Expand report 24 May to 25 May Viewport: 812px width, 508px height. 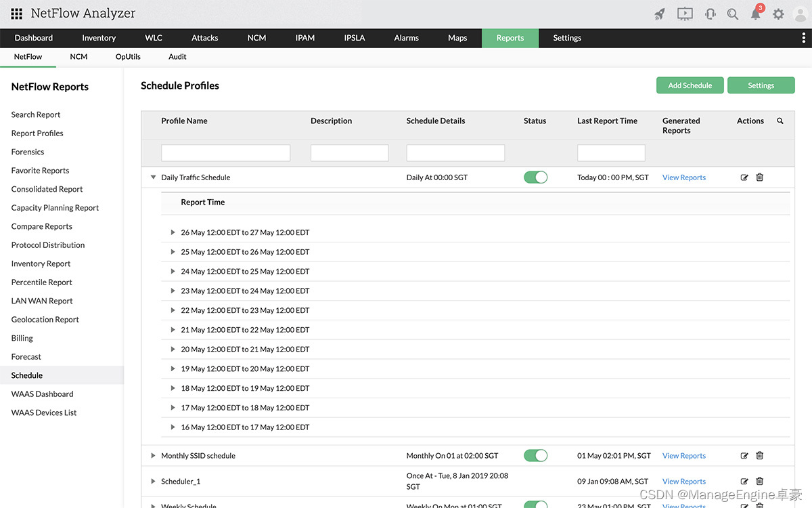pos(173,272)
